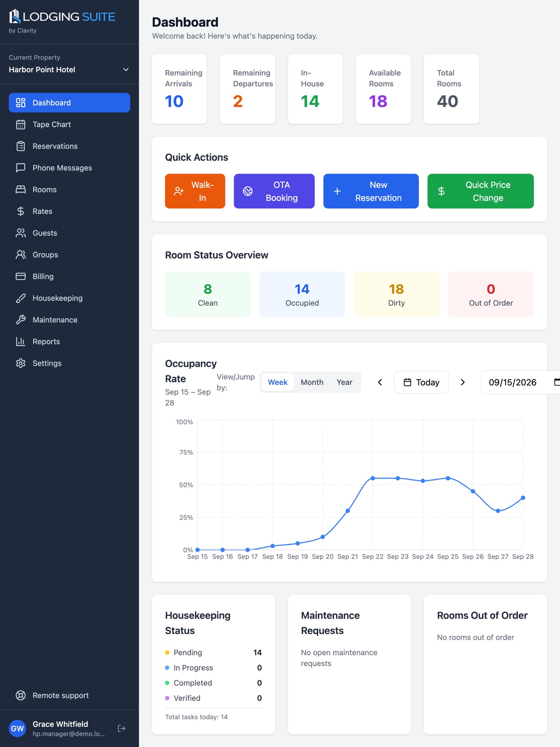Image resolution: width=560 pixels, height=747 pixels.
Task: Select the Rooms bed icon
Action: [20, 190]
